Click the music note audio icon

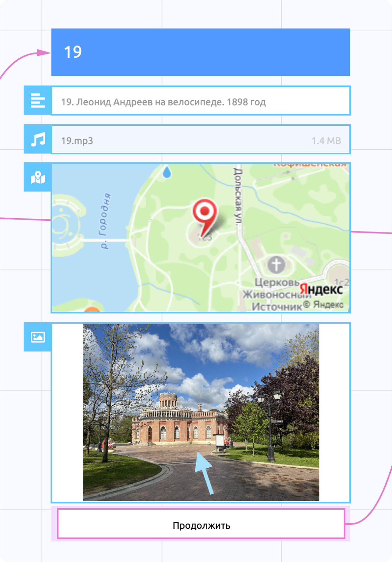[x=38, y=139]
